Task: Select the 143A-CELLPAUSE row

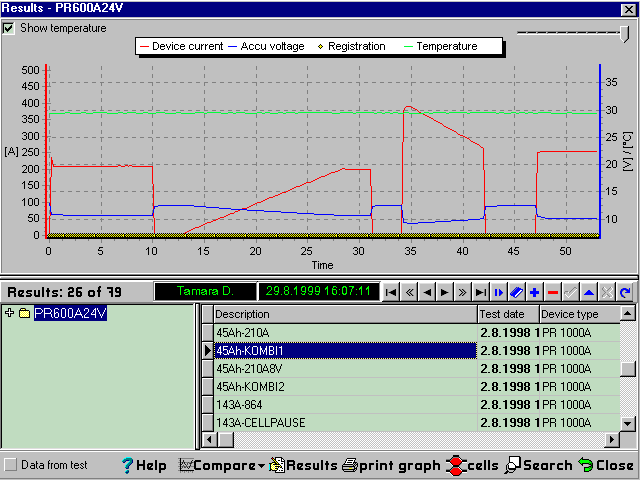Action: tap(345, 422)
